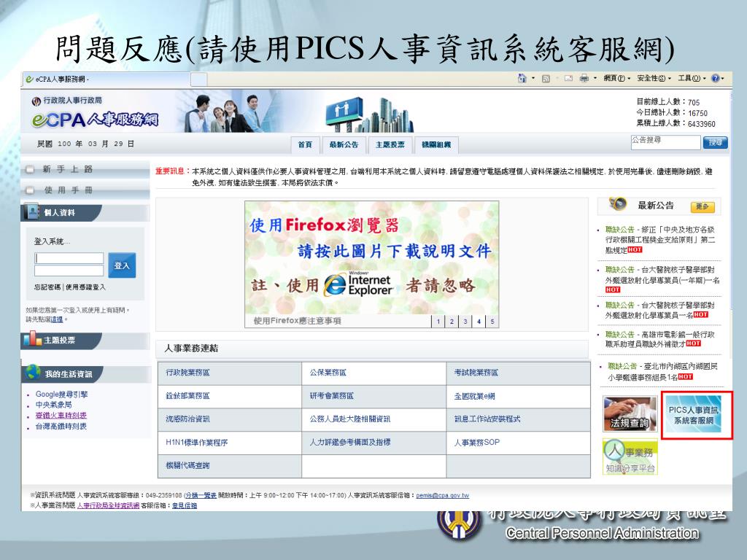Click the pemis@cpa.gov.tw email link
Screen dimensions: 747x560
click(443, 495)
